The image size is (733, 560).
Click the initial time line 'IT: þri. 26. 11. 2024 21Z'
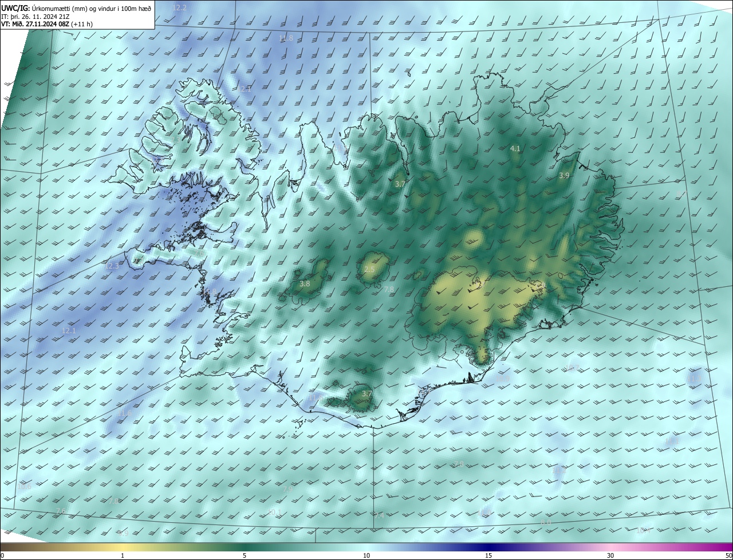click(34, 17)
